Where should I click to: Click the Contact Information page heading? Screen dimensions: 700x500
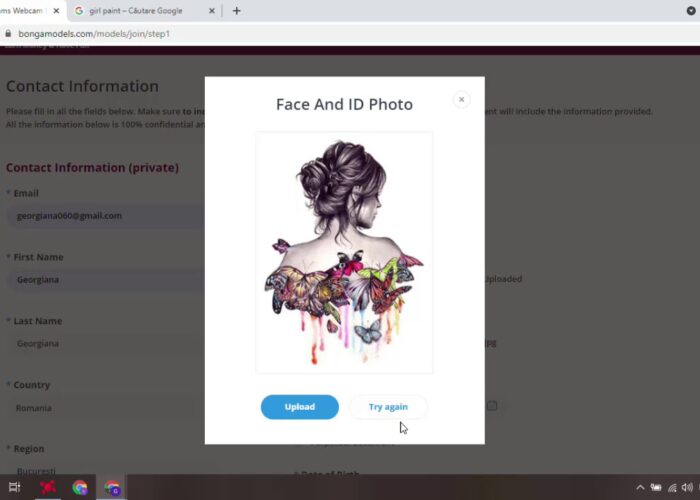(82, 86)
